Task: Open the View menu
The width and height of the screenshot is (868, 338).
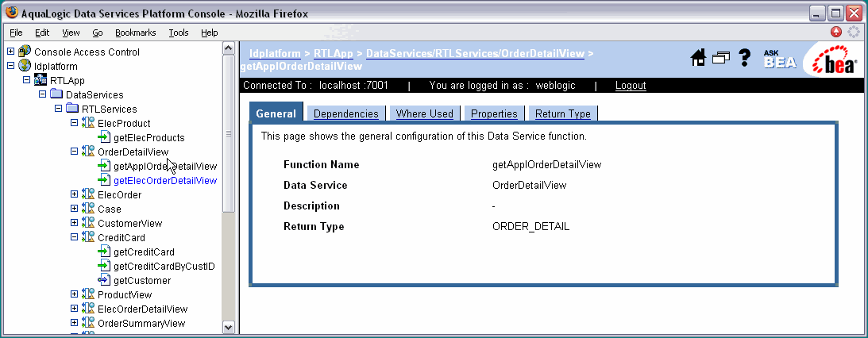Action: click(71, 33)
